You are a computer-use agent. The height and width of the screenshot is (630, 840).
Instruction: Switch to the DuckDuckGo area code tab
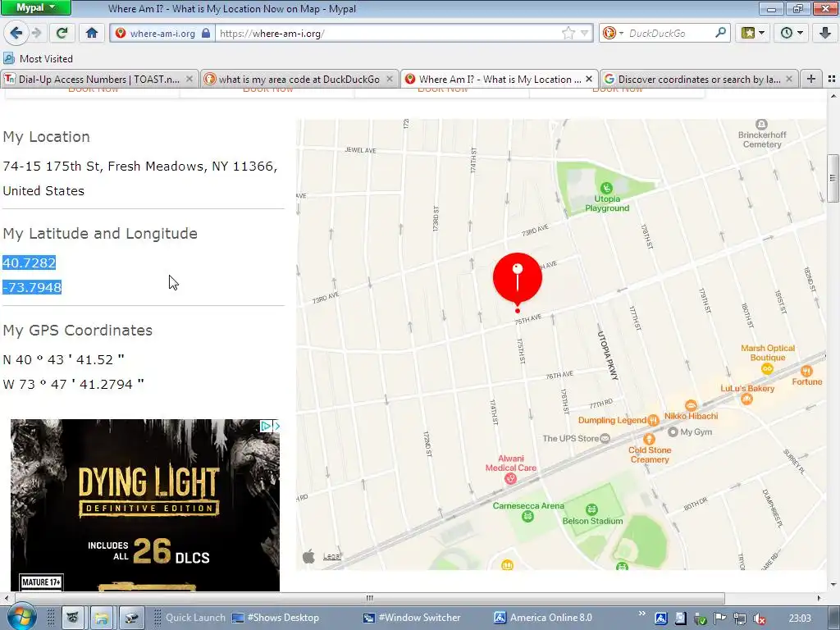299,80
